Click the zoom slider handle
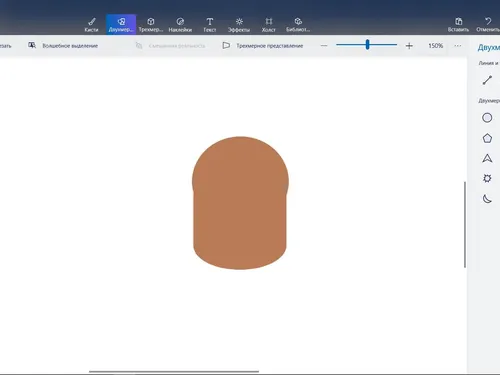Image resolution: width=500 pixels, height=375 pixels. 367,45
